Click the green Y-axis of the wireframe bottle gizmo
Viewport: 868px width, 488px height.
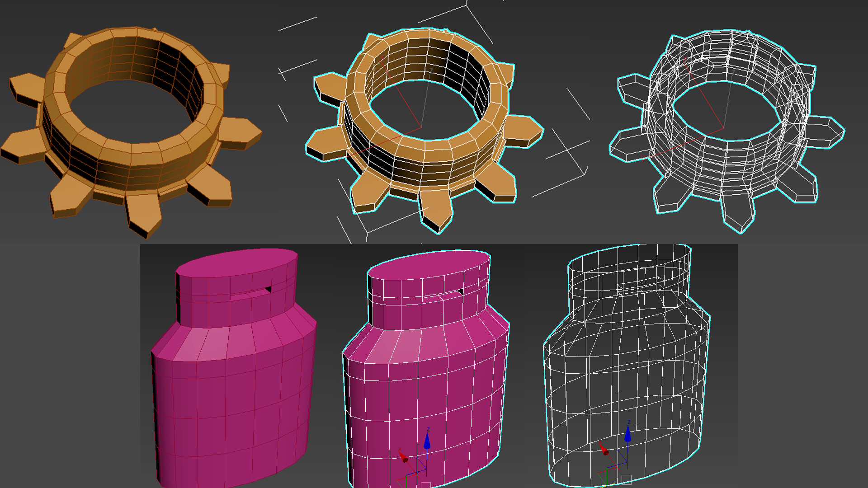pos(607,476)
